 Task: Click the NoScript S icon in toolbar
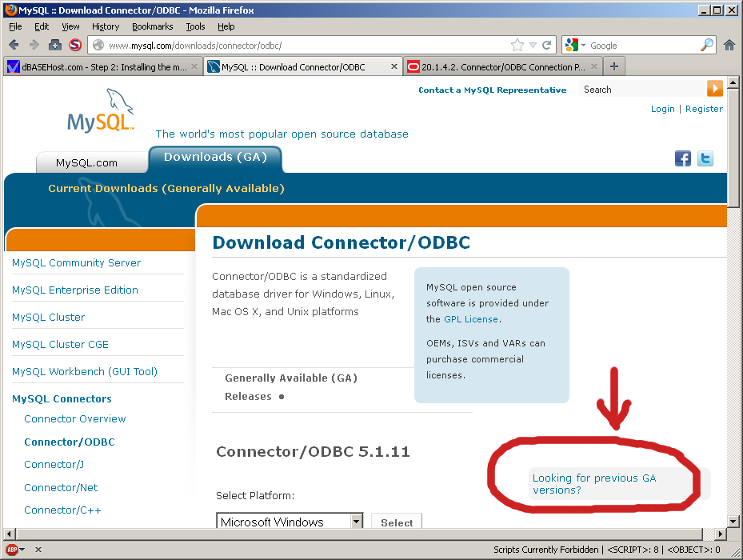coord(75,45)
